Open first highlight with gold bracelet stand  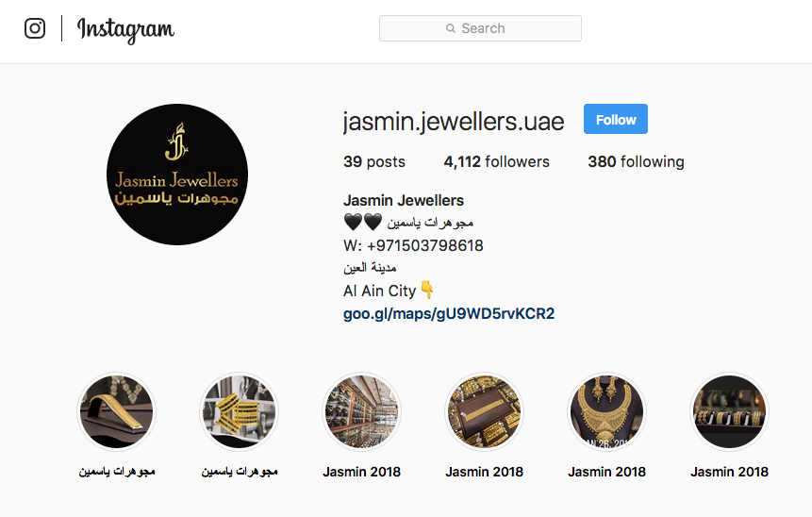[x=117, y=412]
